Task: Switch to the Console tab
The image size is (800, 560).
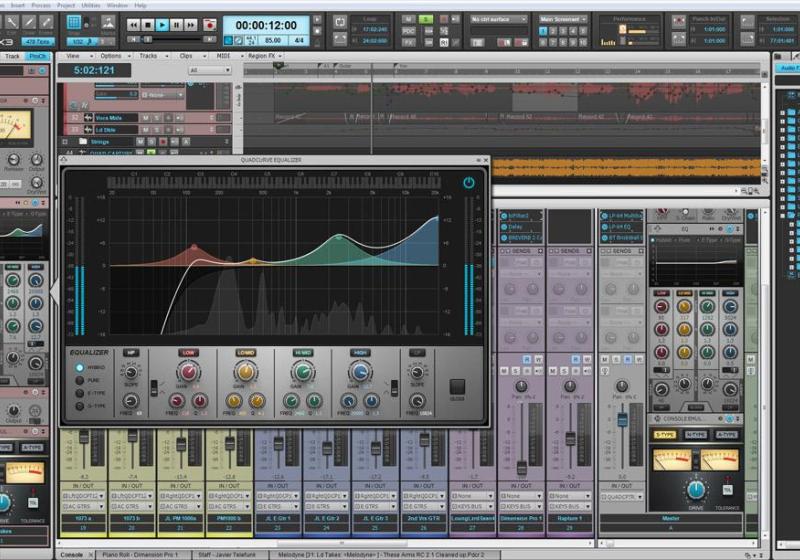Action: point(71,554)
